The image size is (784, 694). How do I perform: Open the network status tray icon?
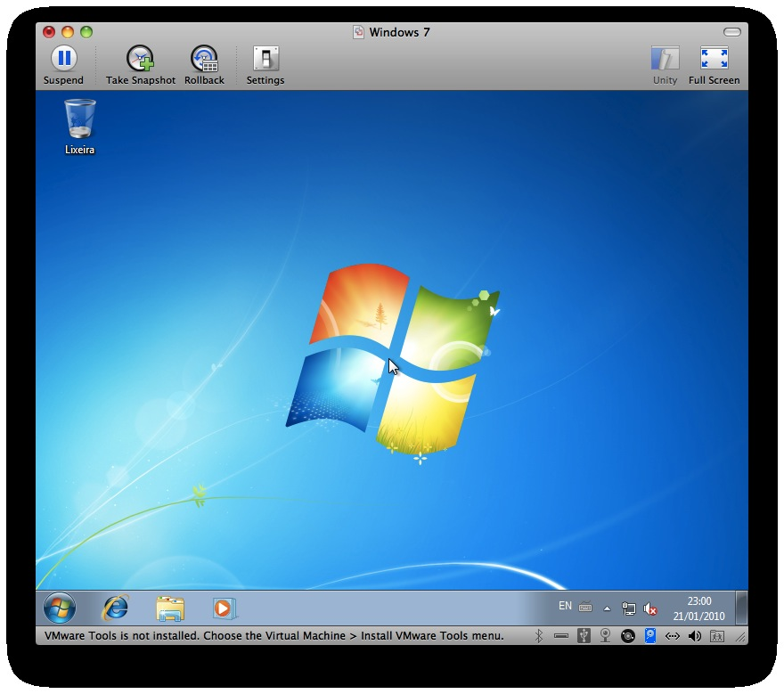pyautogui.click(x=628, y=608)
